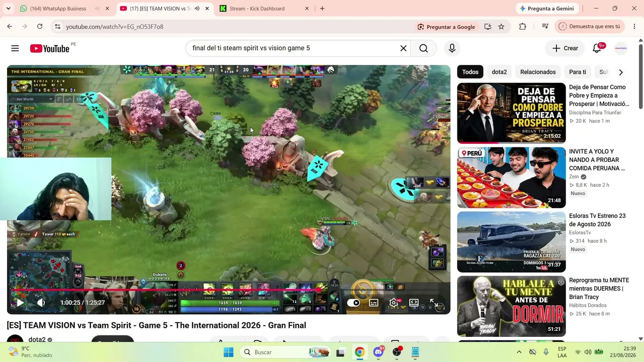The image size is (644, 362).
Task: Open the Peruvian food video thumbnail
Action: point(511,177)
